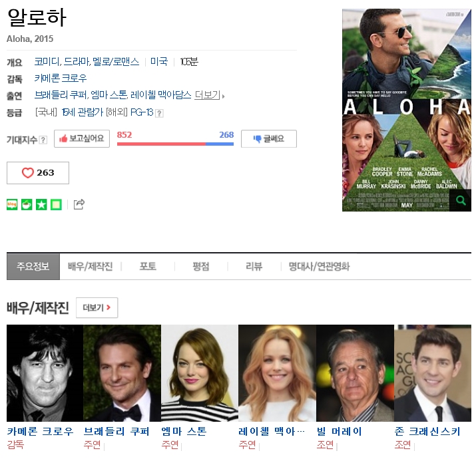Select the 명대사/연관영화 tab

319,267
